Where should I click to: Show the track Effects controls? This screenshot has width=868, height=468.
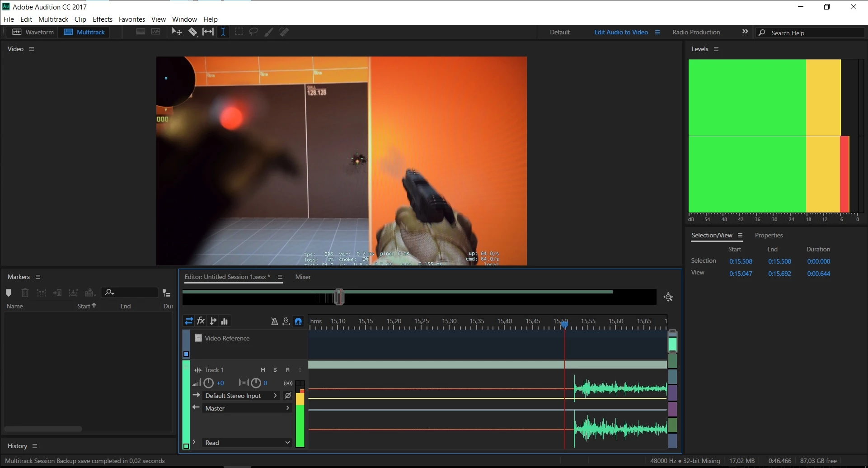[x=201, y=321]
